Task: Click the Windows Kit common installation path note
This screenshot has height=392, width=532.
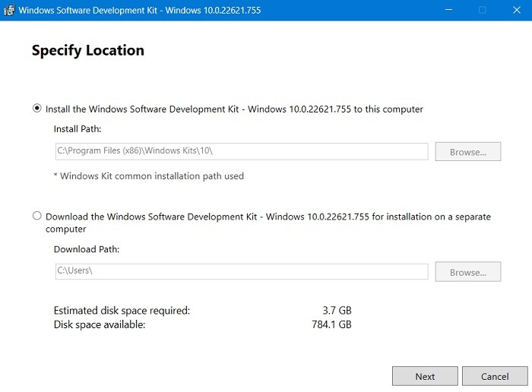Action: click(x=149, y=176)
